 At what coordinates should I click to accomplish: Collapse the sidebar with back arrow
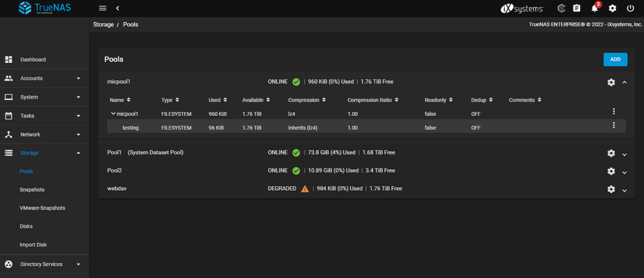point(118,8)
